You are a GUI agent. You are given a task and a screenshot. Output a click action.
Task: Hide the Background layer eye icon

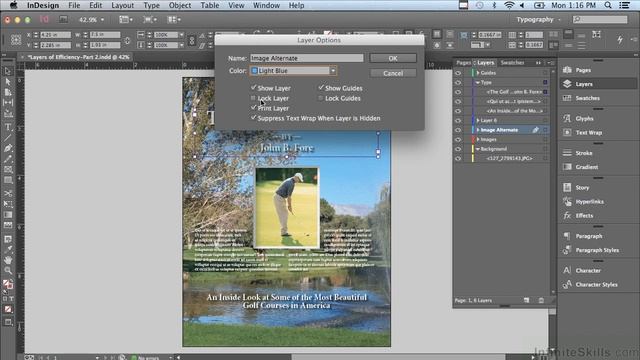pos(458,149)
